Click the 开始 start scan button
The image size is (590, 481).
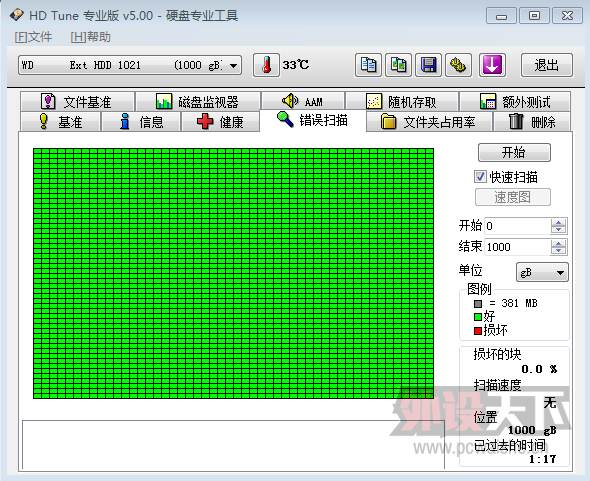[x=514, y=152]
